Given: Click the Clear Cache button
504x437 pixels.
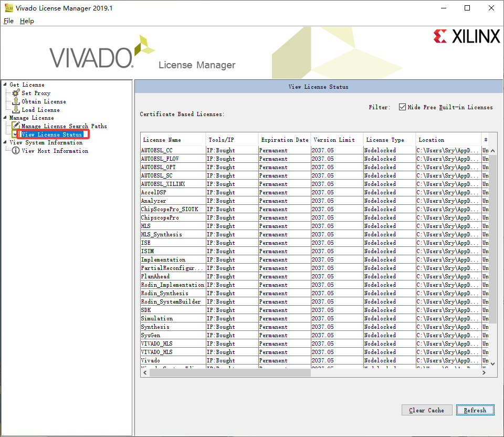Looking at the screenshot, I should click(427, 410).
